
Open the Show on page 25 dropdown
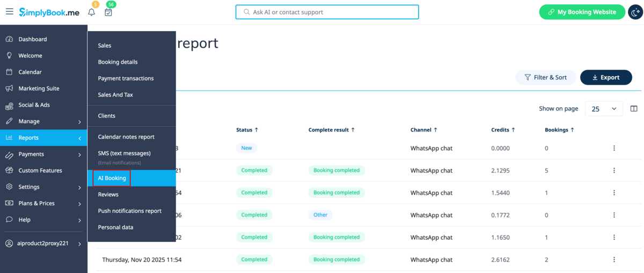coord(604,108)
